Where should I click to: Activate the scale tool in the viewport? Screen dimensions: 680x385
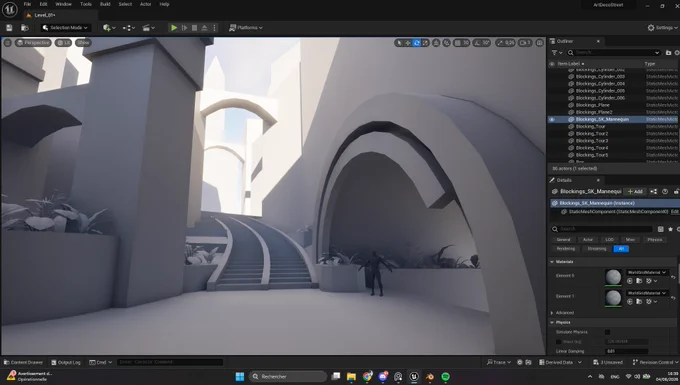(425, 42)
